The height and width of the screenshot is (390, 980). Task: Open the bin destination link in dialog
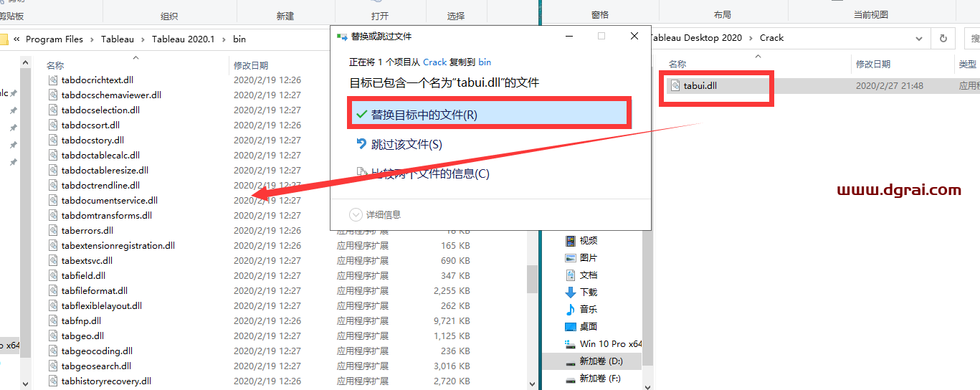[485, 62]
